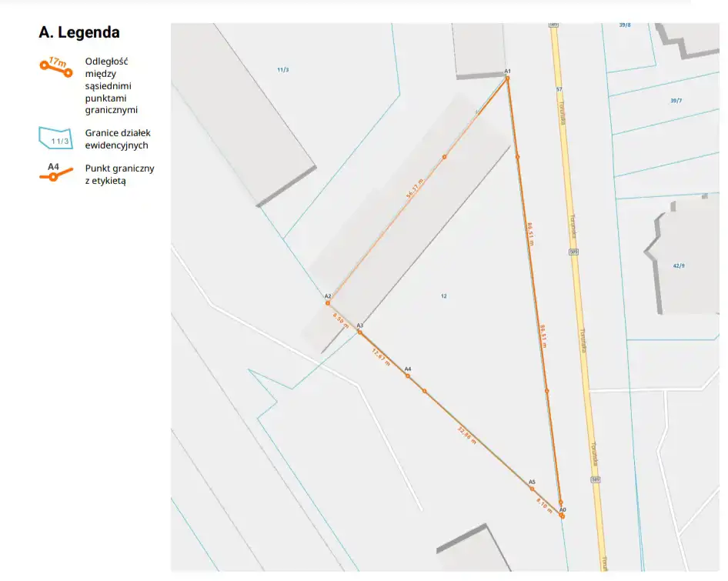This screenshot has width=728, height=581.
Task: Click distance label between A5 and A0
Action: click(x=543, y=506)
